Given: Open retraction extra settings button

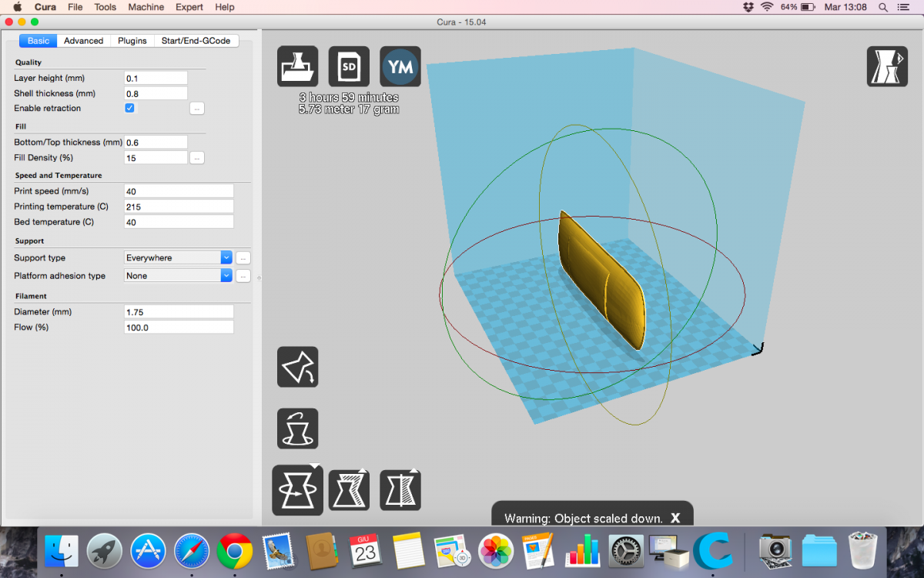Looking at the screenshot, I should click(x=197, y=109).
